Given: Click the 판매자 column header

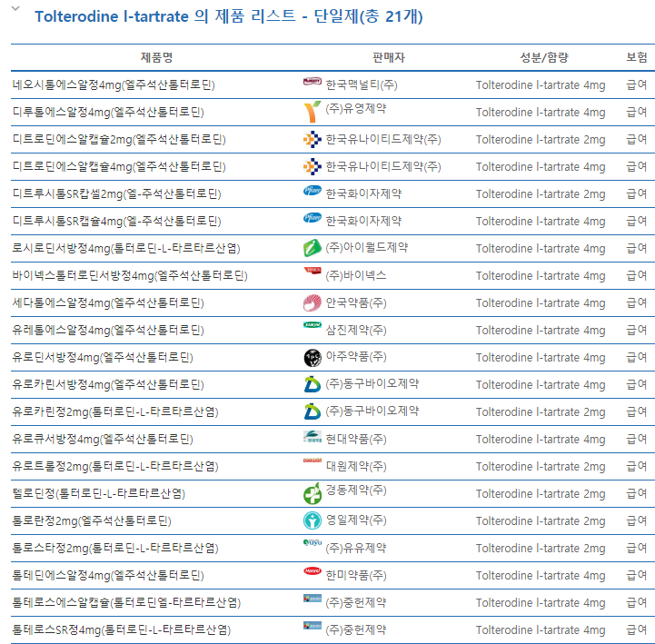Looking at the screenshot, I should tap(389, 57).
